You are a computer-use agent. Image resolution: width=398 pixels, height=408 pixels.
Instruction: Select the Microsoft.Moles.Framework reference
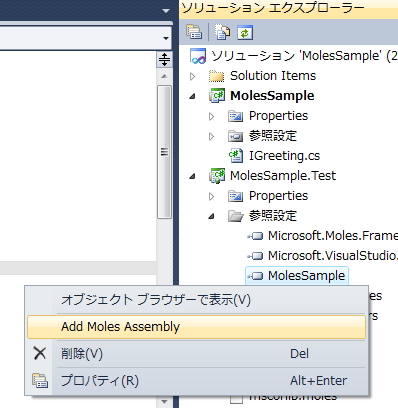click(x=333, y=236)
